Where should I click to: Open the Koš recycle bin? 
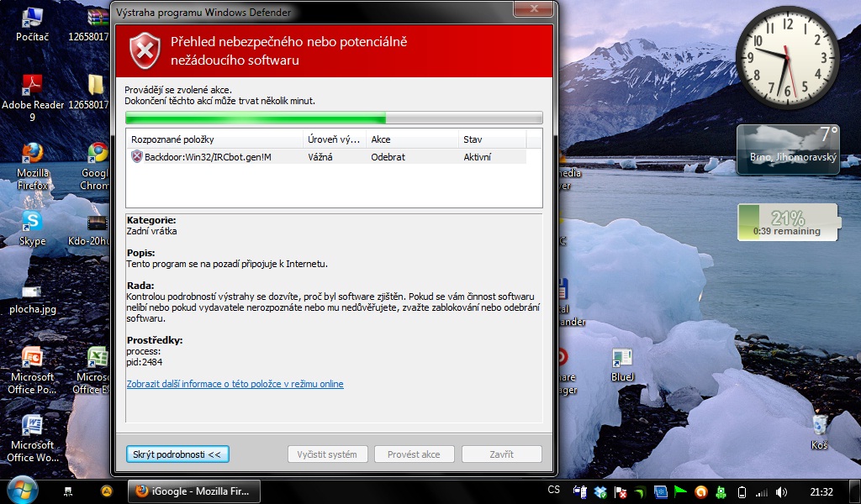point(819,432)
